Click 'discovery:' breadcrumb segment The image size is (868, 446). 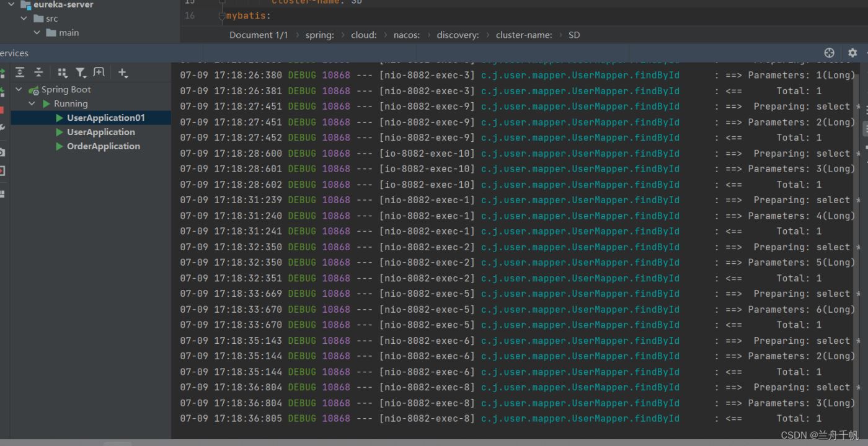tap(458, 35)
